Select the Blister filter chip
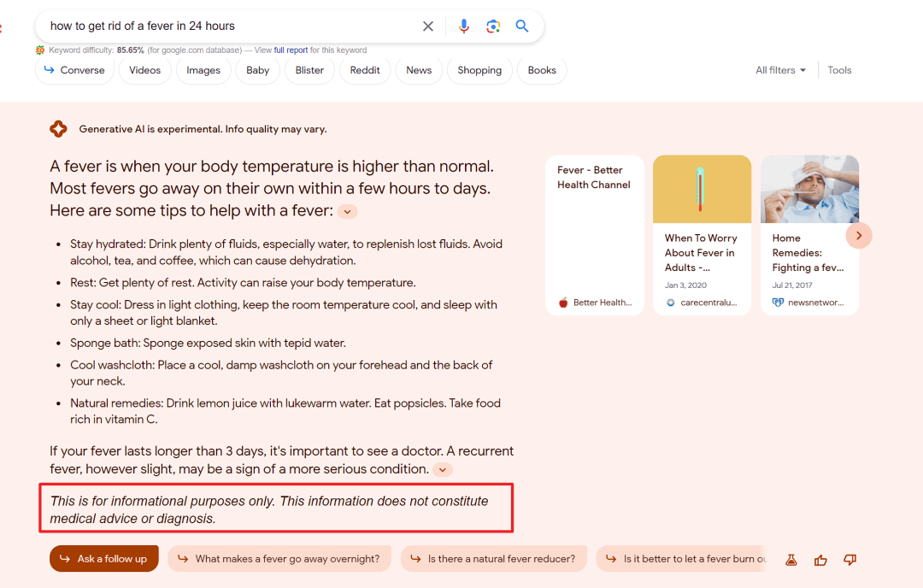923x588 pixels. pyautogui.click(x=309, y=70)
